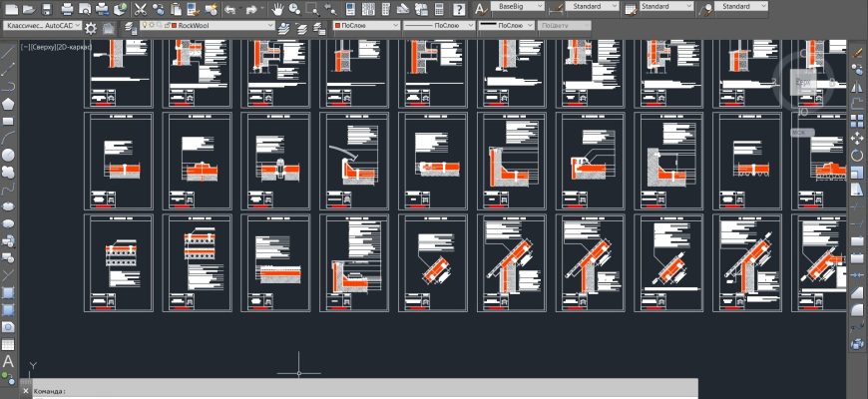Screen dimensions: 868x399
Task: Click the МСК coordinate system button
Action: [x=799, y=131]
